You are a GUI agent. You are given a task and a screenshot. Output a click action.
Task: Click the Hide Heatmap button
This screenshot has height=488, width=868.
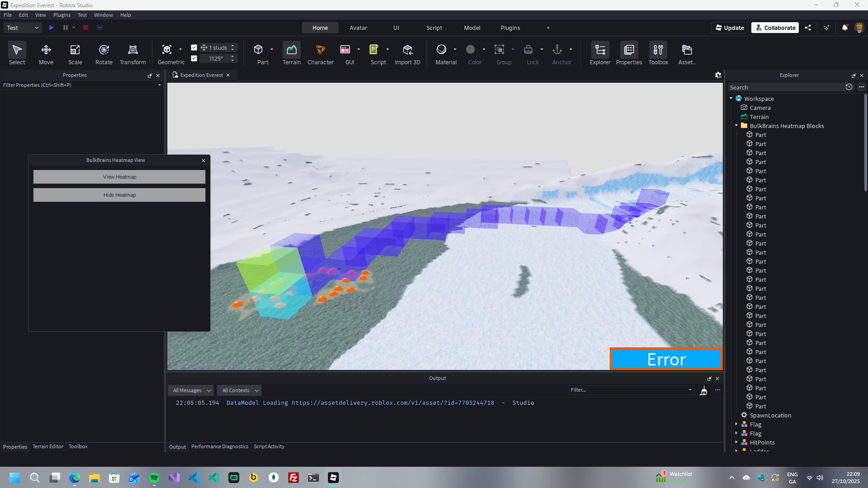point(119,195)
